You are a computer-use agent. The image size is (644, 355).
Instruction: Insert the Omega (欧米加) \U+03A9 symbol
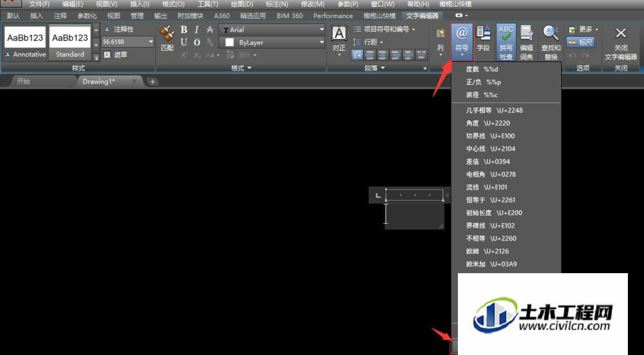point(506,264)
